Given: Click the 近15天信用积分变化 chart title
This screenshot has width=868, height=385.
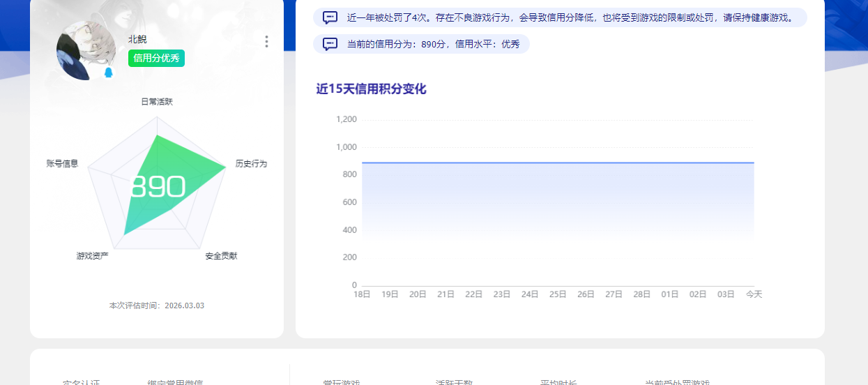Looking at the screenshot, I should click(x=371, y=89).
